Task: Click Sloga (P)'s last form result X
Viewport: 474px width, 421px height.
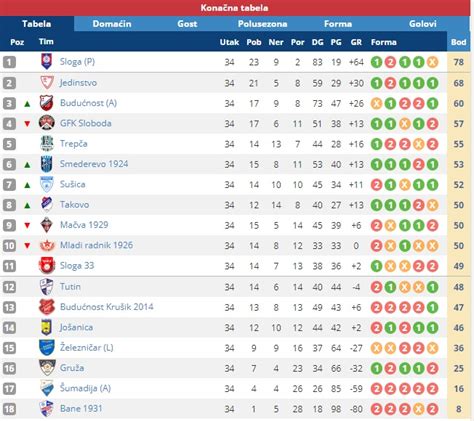Action: point(432,62)
